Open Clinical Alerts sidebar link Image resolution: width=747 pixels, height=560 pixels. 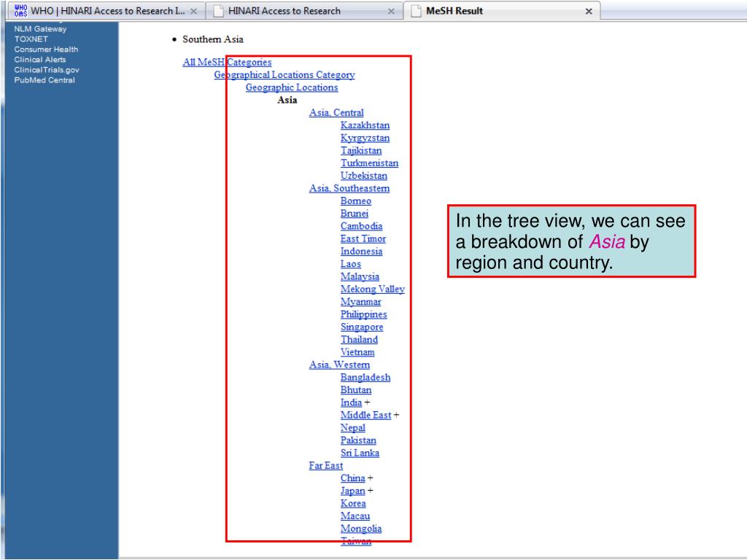coord(40,60)
